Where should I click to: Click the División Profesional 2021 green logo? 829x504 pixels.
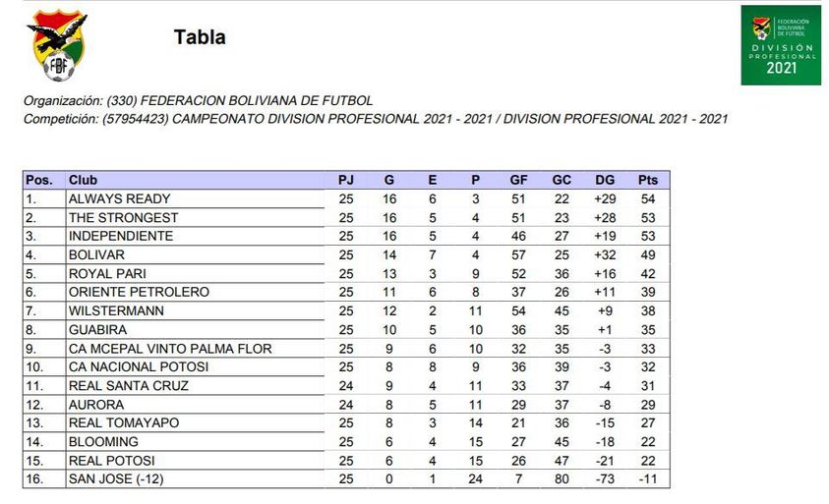781,45
